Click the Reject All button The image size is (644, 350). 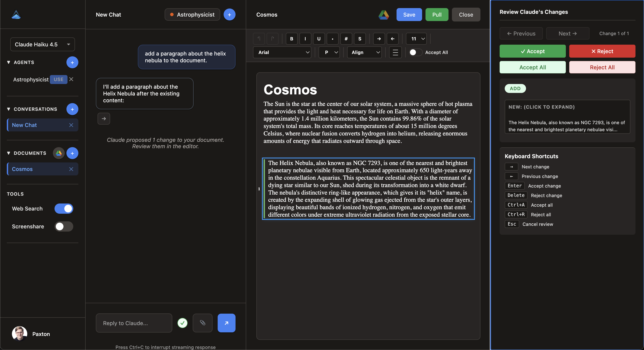coord(602,67)
